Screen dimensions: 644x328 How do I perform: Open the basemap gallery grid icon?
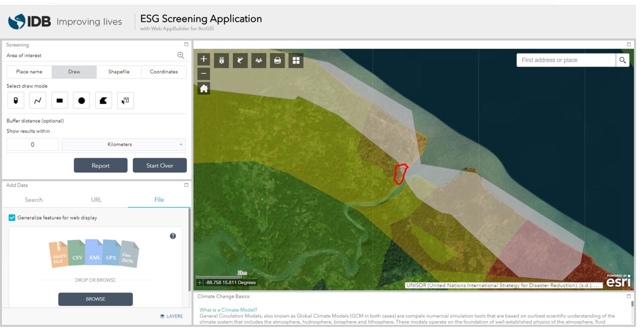pos(296,60)
